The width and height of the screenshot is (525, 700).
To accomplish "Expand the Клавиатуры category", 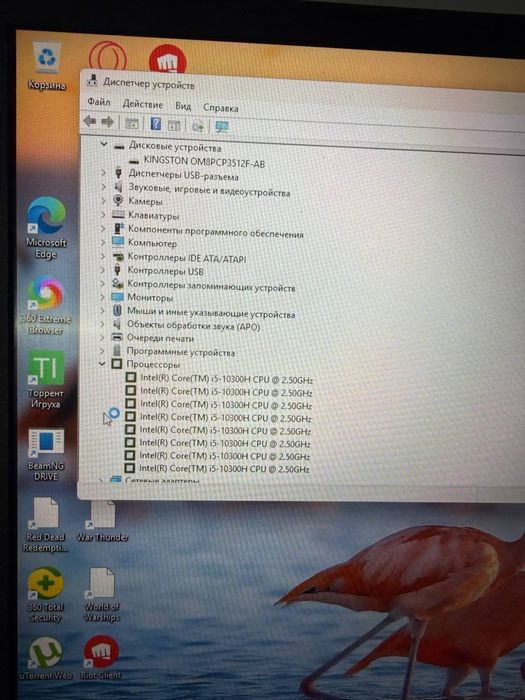I will (x=103, y=215).
